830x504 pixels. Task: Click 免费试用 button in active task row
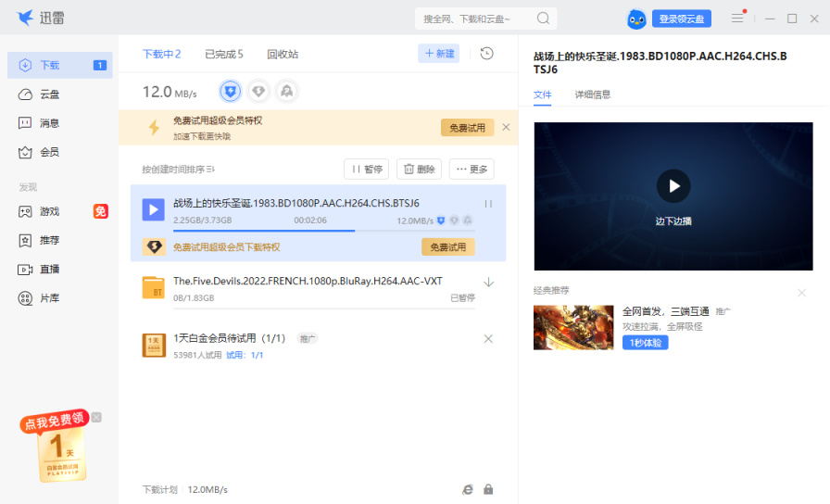(x=447, y=246)
